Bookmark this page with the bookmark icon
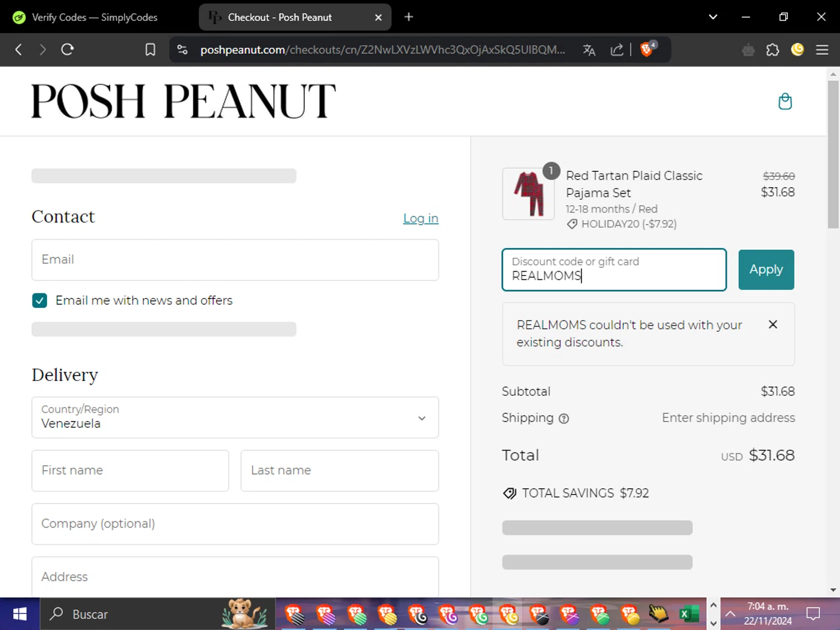Image resolution: width=840 pixels, height=630 pixels. tap(150, 50)
